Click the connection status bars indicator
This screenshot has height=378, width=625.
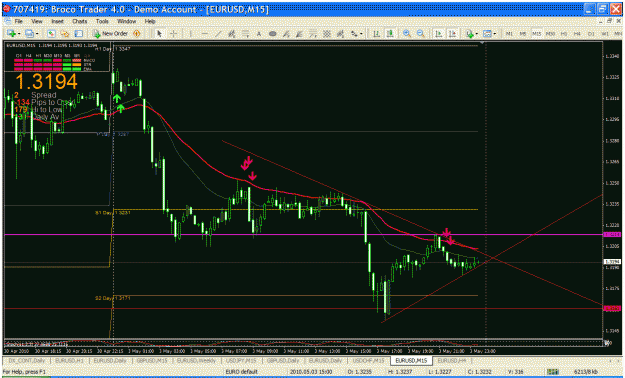552,372
